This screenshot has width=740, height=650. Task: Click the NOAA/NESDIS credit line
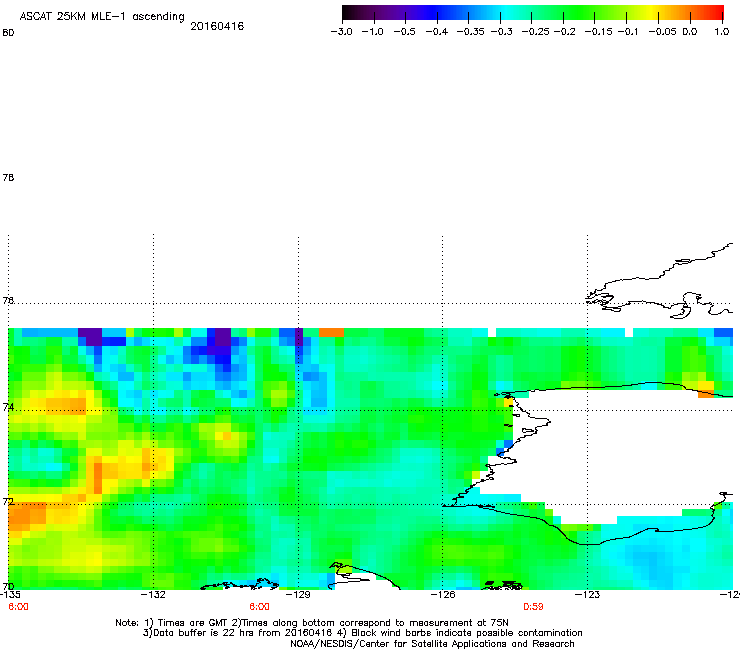point(432,644)
